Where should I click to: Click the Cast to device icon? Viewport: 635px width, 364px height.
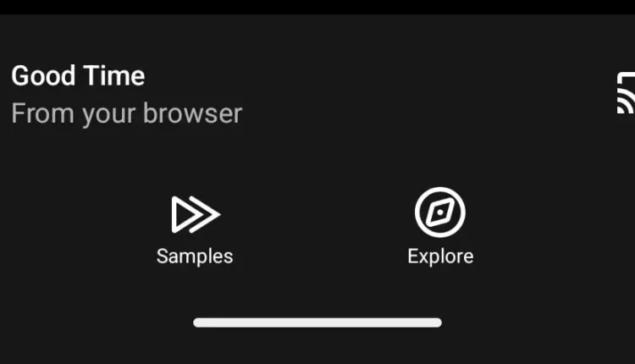626,93
